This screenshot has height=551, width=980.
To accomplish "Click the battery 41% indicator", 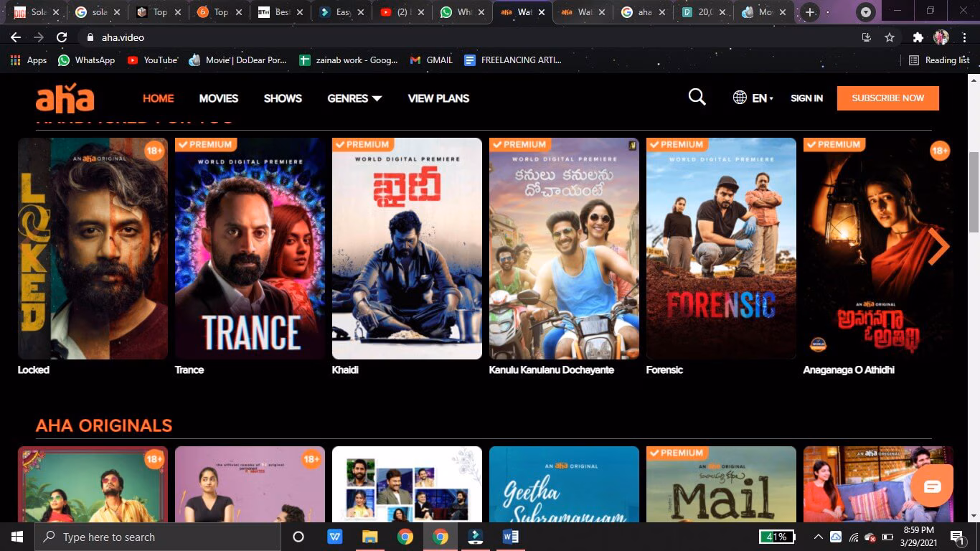I will point(777,537).
